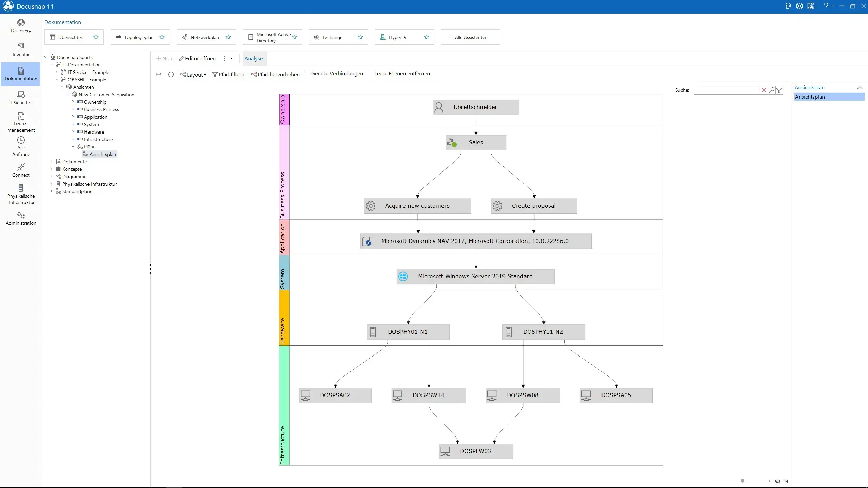Click the arrow icon left of refresh
The image size is (868, 488).
tap(159, 74)
